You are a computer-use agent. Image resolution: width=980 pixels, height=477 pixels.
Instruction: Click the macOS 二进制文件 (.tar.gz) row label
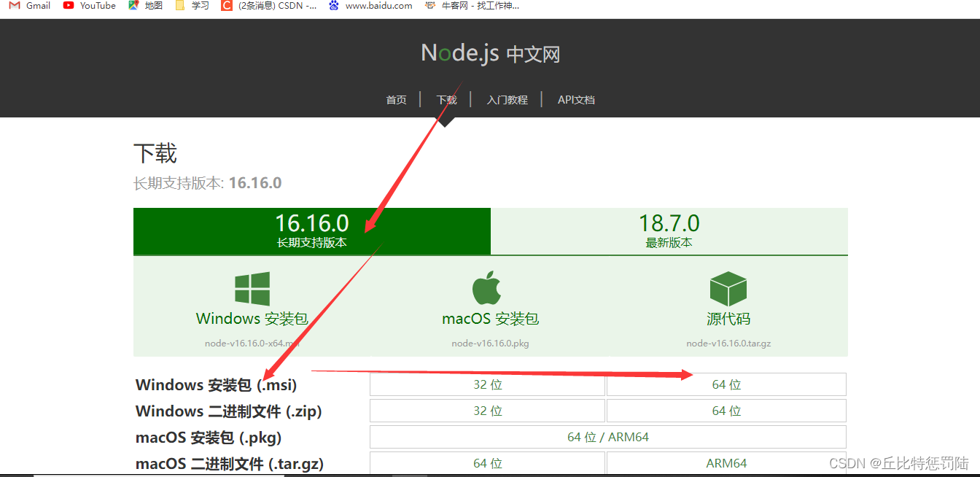pyautogui.click(x=230, y=464)
